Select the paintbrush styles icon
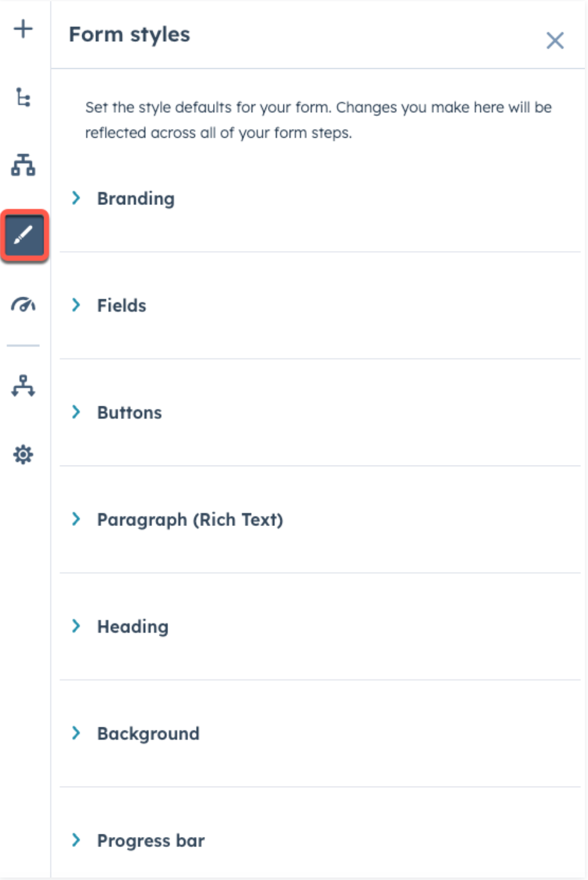Viewport: 588px width, 880px height. tap(24, 236)
